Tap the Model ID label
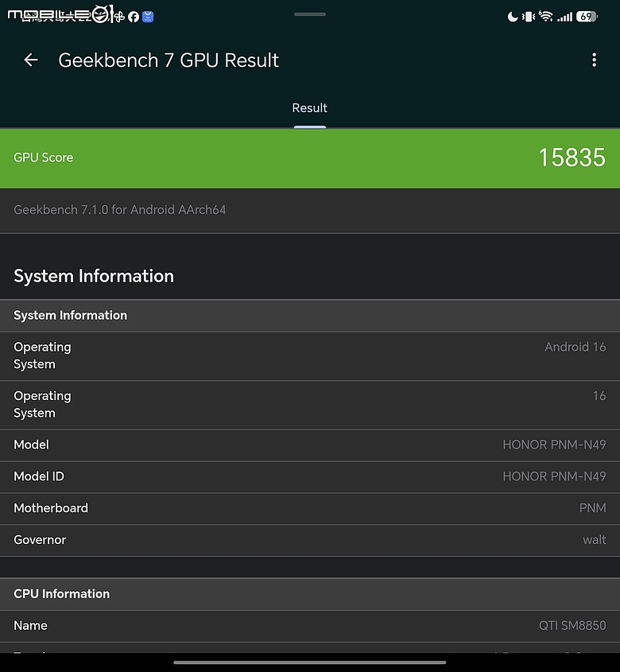 click(39, 476)
